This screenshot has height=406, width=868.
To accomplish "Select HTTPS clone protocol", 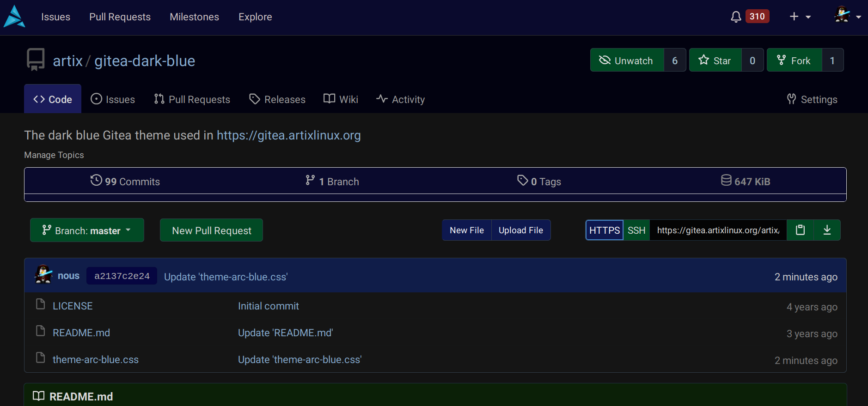I will click(x=605, y=230).
